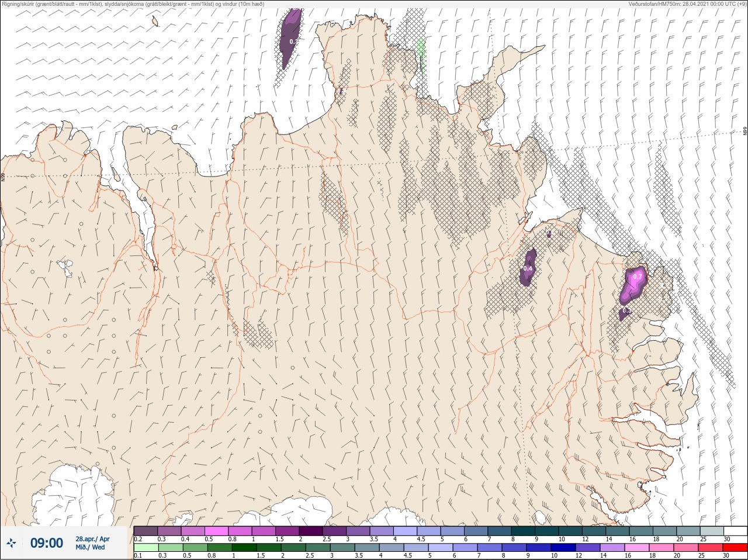748x560 pixels.
Task: Pick the pink lower legend swatch at 20
Action: click(687, 548)
